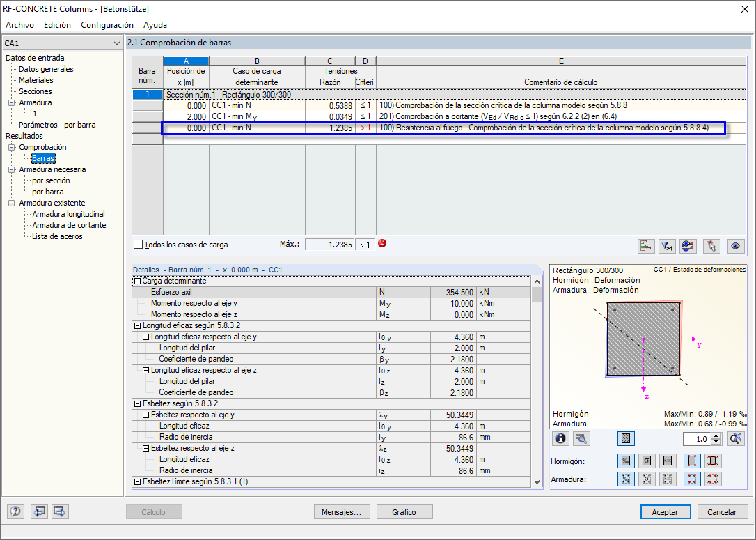Open cross-section info button
The height and width of the screenshot is (540, 756).
pyautogui.click(x=560, y=439)
